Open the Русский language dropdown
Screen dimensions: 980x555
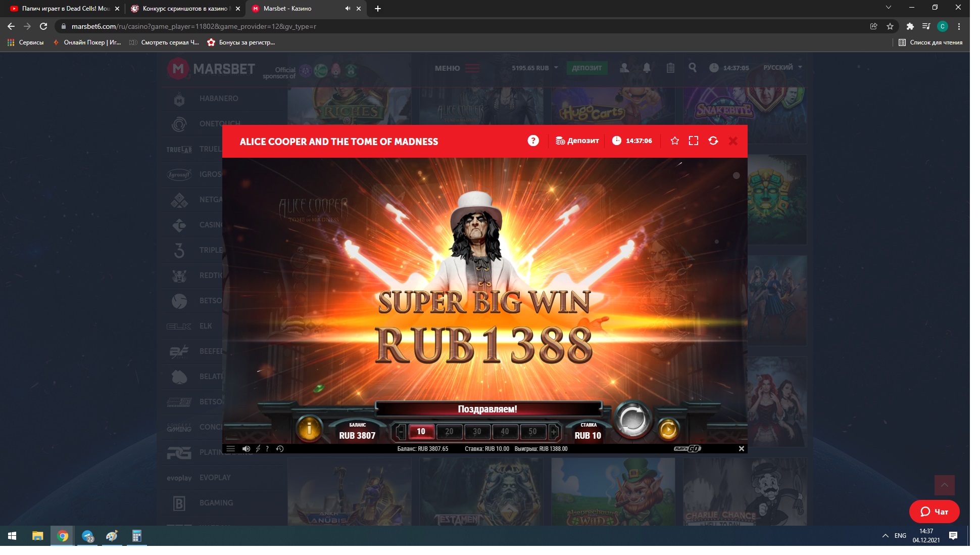(782, 67)
